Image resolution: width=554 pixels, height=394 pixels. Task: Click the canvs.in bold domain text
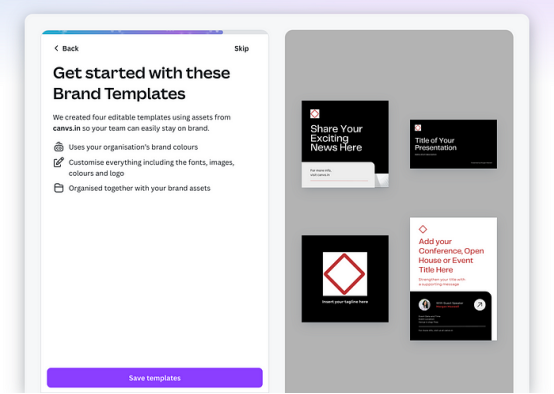point(67,128)
